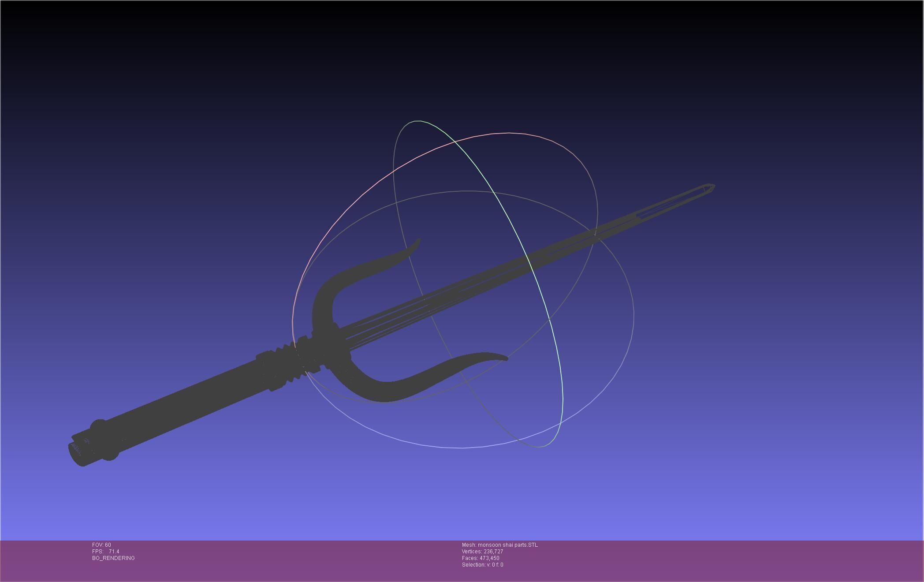Viewport: 924px width, 582px height.
Task: Click the Vertices: 236,727 count text
Action: pyautogui.click(x=482, y=552)
